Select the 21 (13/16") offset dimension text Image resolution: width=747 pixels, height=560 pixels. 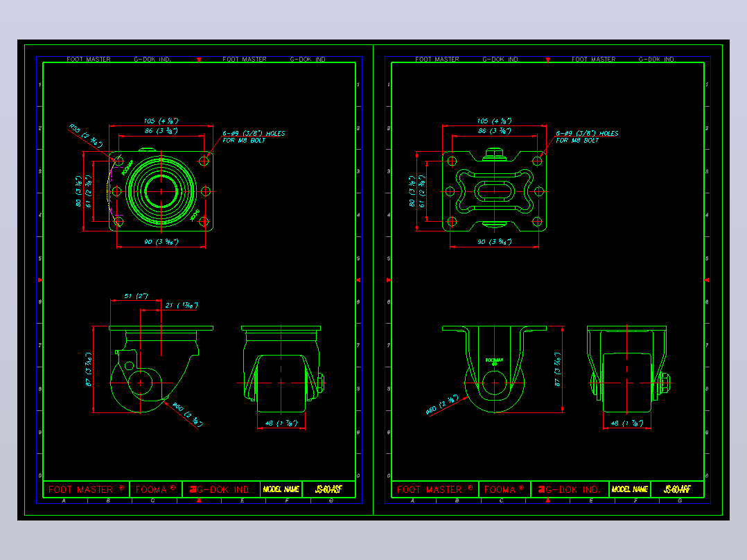pyautogui.click(x=182, y=305)
